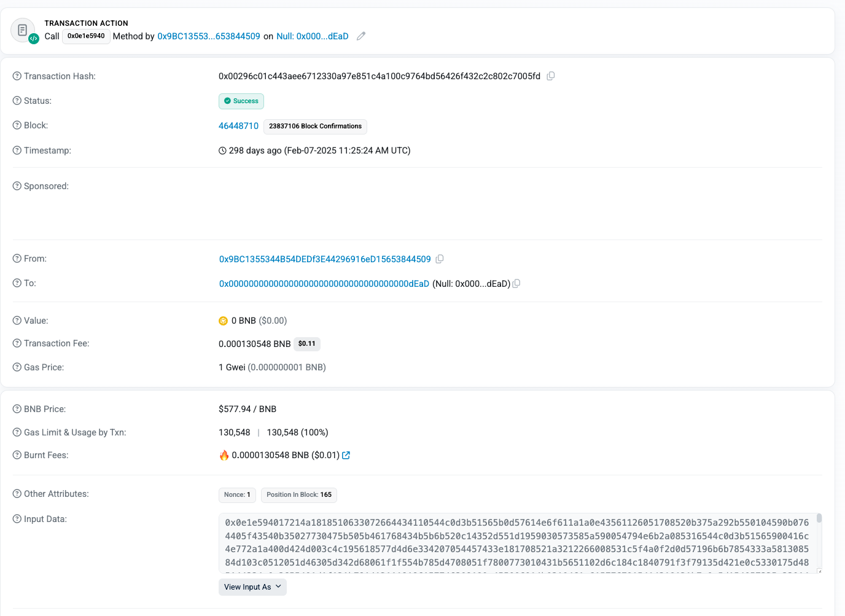845x616 pixels.
Task: Copy the To address
Action: 516,283
